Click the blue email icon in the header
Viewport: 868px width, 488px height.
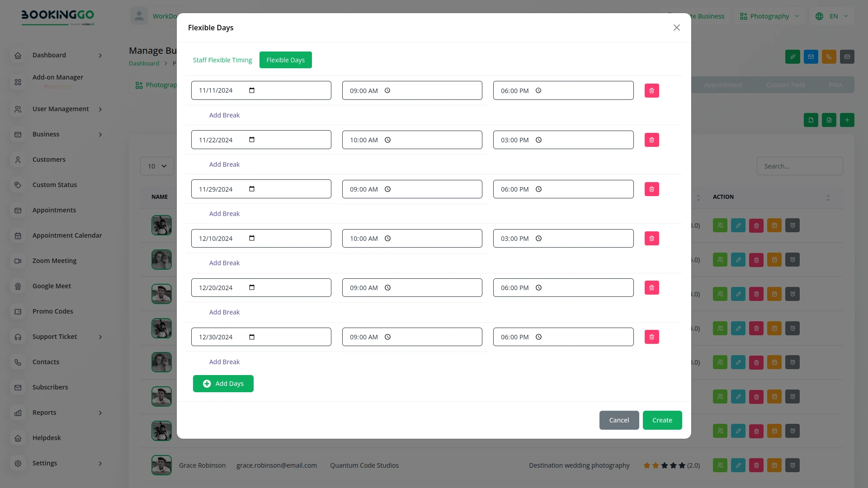click(811, 56)
